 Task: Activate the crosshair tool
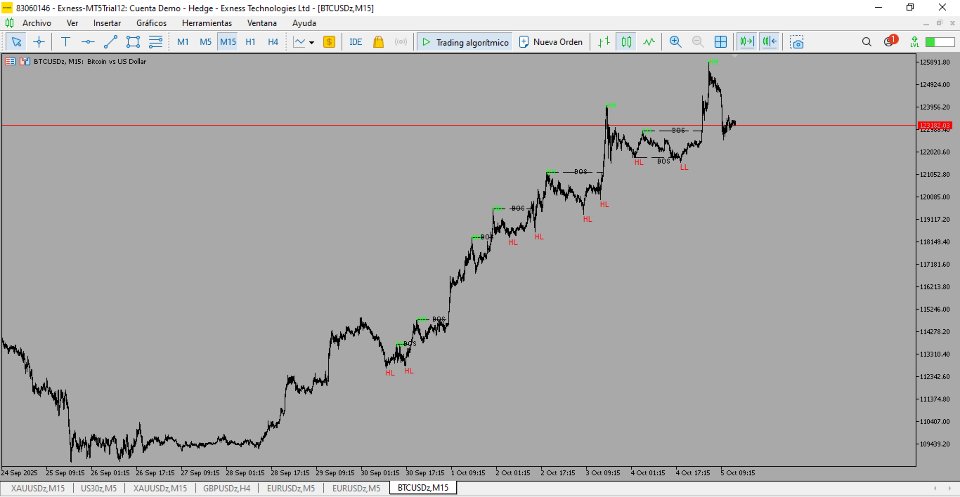(39, 42)
